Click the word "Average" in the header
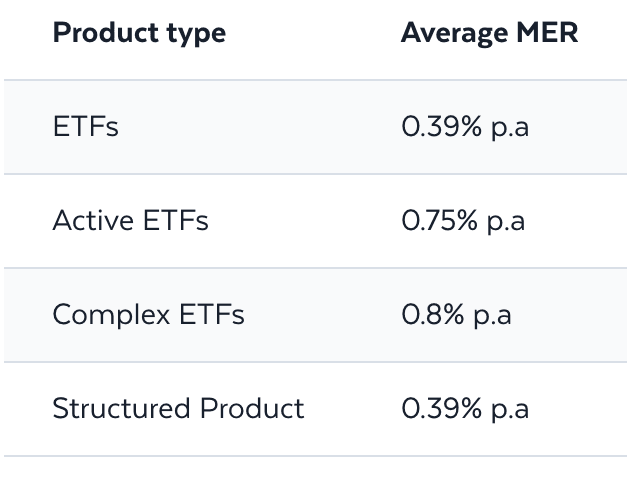This screenshot has width=644, height=484. click(x=455, y=33)
